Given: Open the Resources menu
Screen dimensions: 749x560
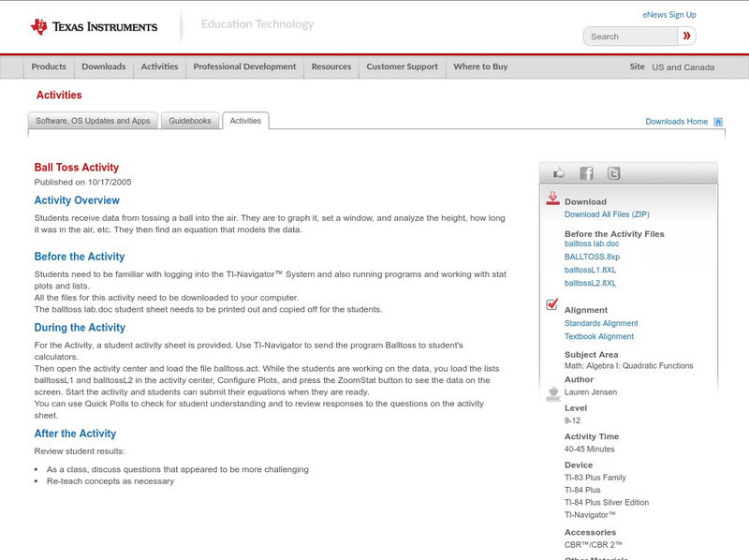Looking at the screenshot, I should [331, 66].
